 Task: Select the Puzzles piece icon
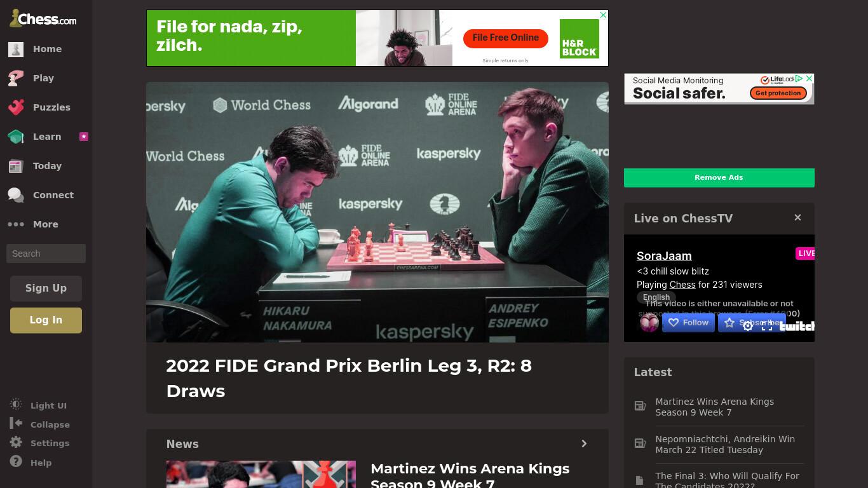[16, 107]
